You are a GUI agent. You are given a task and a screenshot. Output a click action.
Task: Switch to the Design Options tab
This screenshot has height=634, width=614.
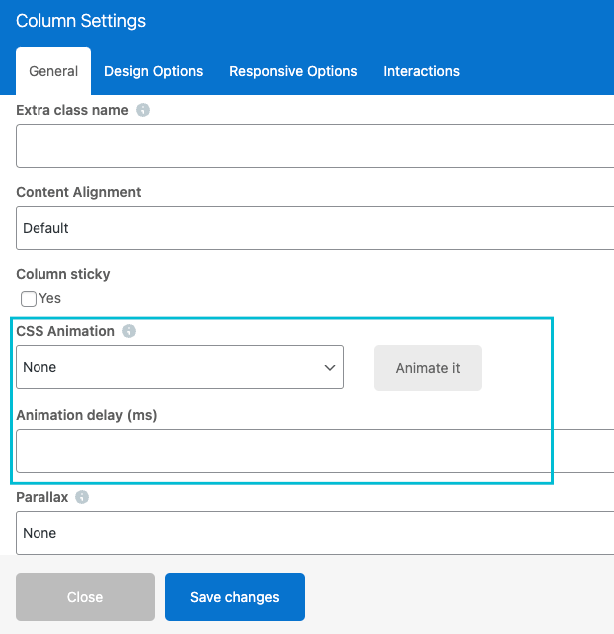(x=154, y=71)
